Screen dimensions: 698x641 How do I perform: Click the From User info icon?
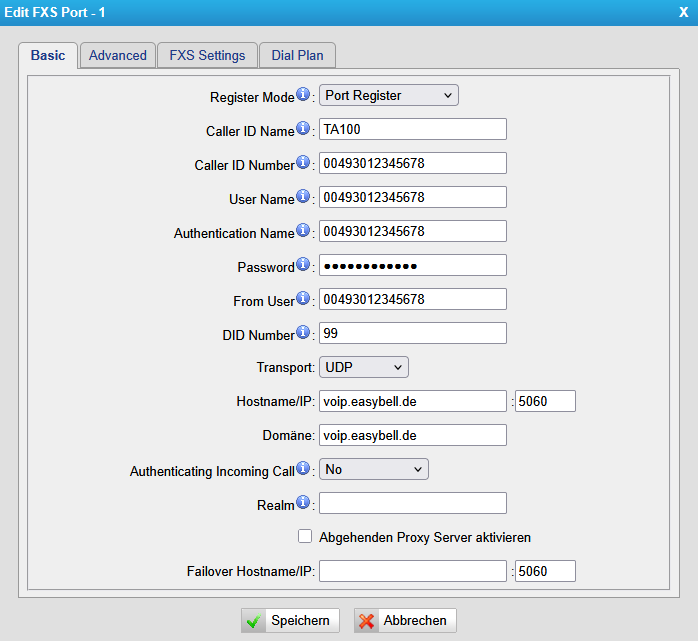coord(304,299)
